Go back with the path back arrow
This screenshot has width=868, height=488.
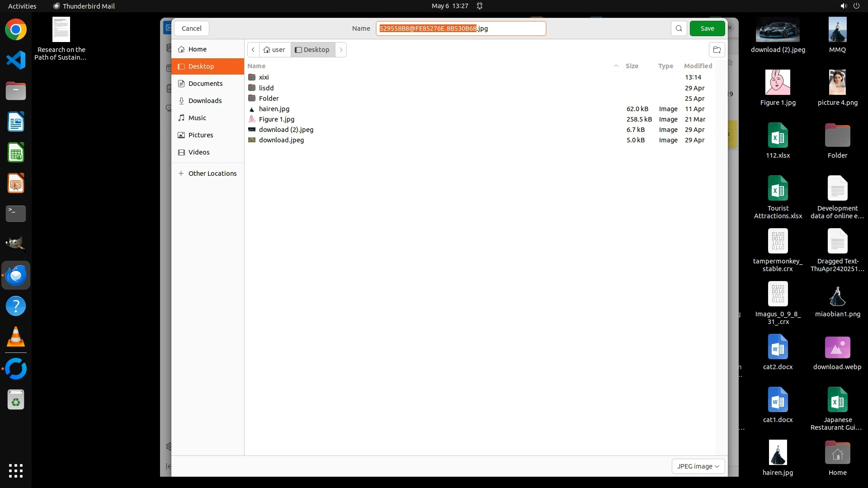click(x=253, y=50)
